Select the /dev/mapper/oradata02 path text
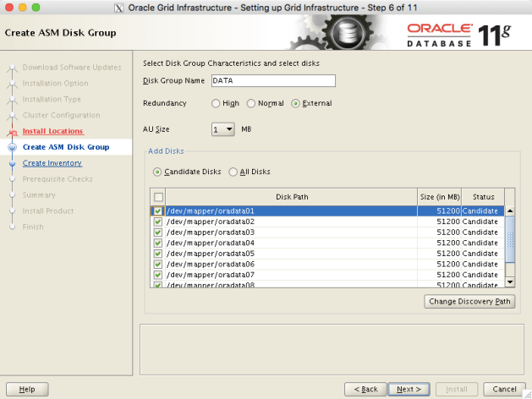Image resolution: width=532 pixels, height=399 pixels. [211, 221]
